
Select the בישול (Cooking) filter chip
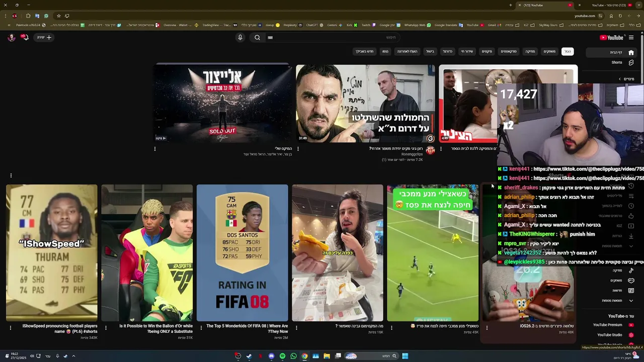coord(430,51)
